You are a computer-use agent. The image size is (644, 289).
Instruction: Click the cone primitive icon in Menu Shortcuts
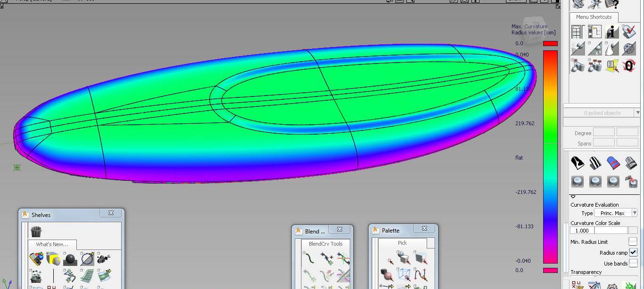coord(612,48)
